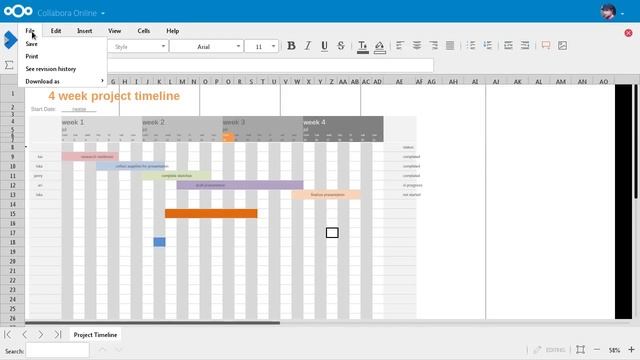This screenshot has width=640, height=360.
Task: Click the fit-to-width zoom icon
Action: point(580,350)
